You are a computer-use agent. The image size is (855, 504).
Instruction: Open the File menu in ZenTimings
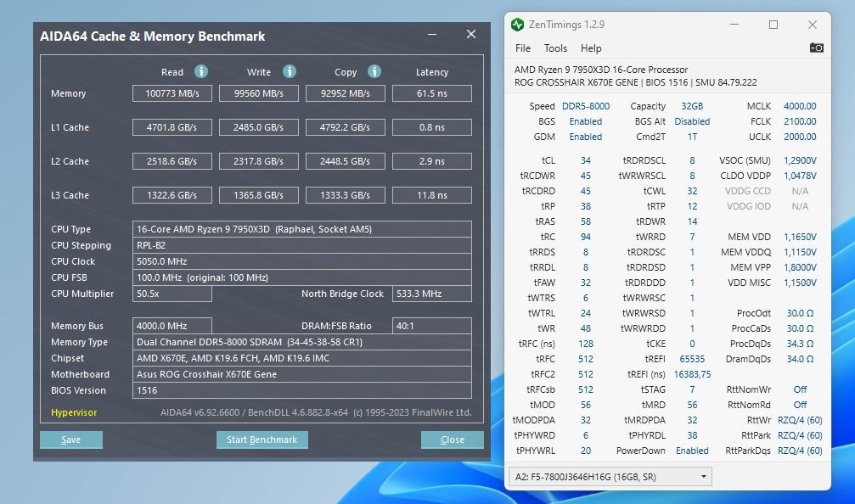523,48
